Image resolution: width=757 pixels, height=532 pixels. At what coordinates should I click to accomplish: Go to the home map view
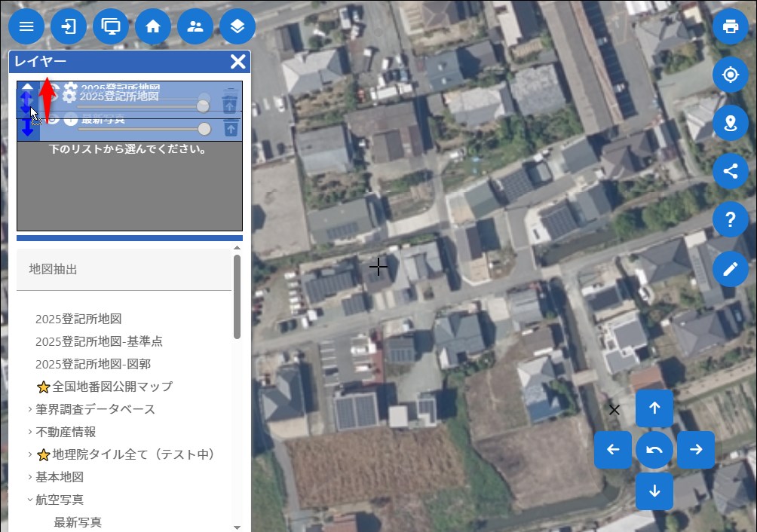click(153, 26)
